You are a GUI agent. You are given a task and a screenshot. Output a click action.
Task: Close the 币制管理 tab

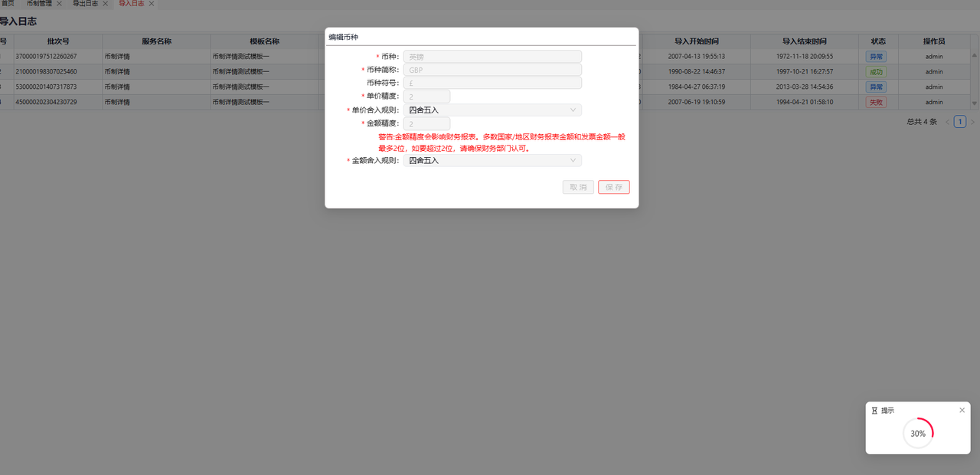tap(59, 4)
